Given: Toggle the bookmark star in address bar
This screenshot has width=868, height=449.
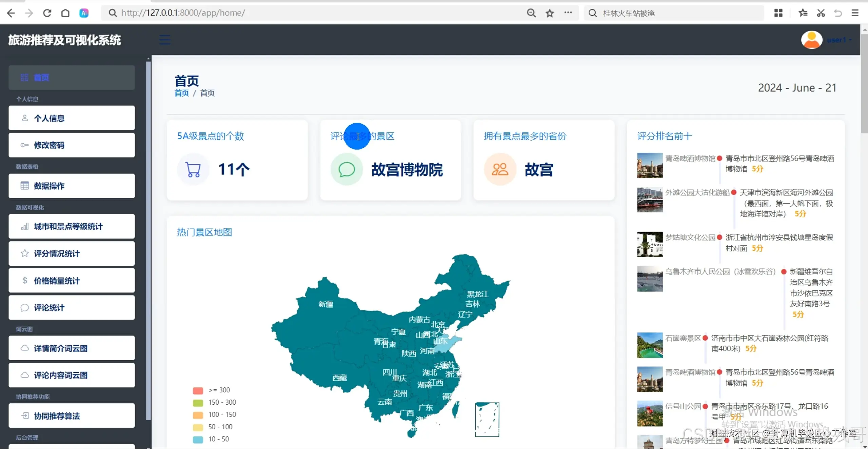Looking at the screenshot, I should [x=549, y=13].
